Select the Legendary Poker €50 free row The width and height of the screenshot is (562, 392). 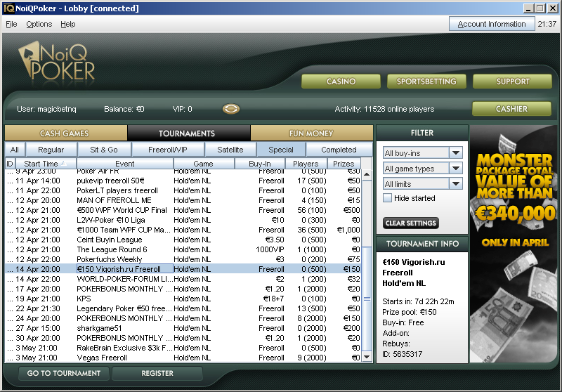[x=183, y=308]
